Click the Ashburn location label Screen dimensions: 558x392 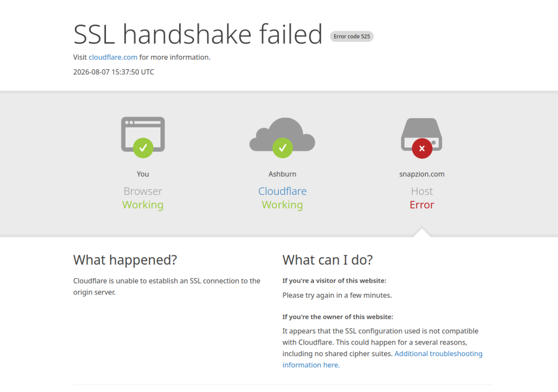pyautogui.click(x=282, y=174)
